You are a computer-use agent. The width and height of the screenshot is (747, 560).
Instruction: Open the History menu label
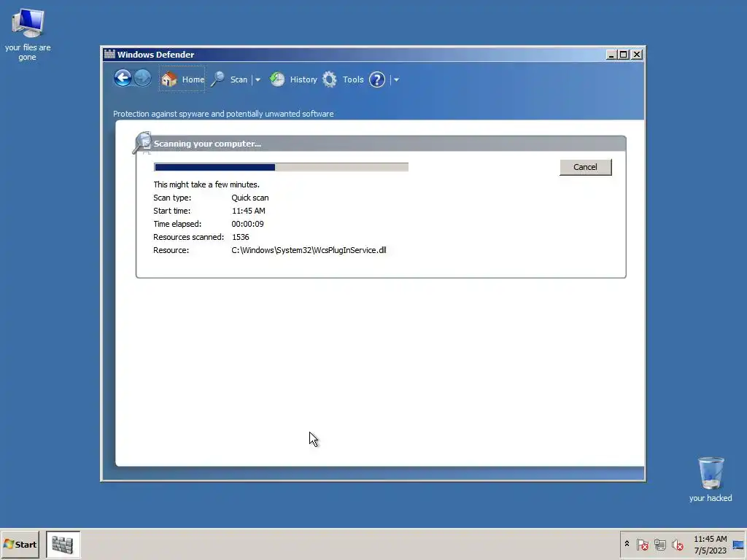(x=303, y=79)
